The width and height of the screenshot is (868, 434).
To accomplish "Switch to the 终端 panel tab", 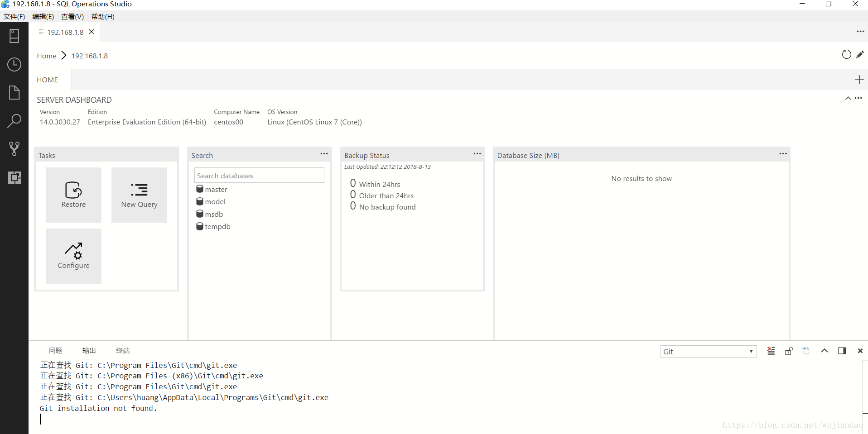I will pyautogui.click(x=123, y=351).
